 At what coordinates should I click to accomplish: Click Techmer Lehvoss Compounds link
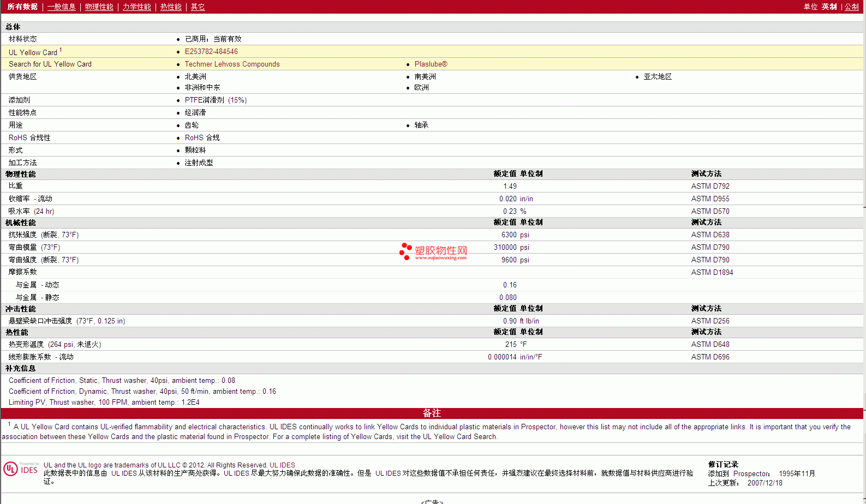(x=232, y=64)
